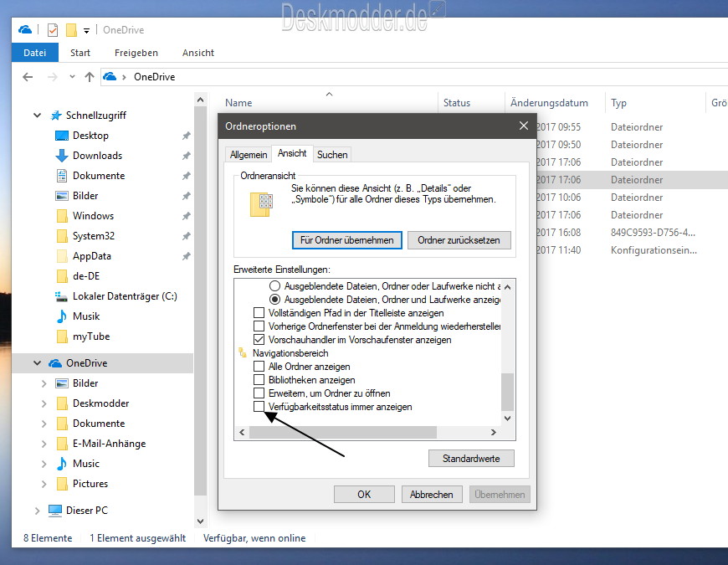Open the Freigeben ribbon tab
This screenshot has height=565, width=728.
click(136, 53)
